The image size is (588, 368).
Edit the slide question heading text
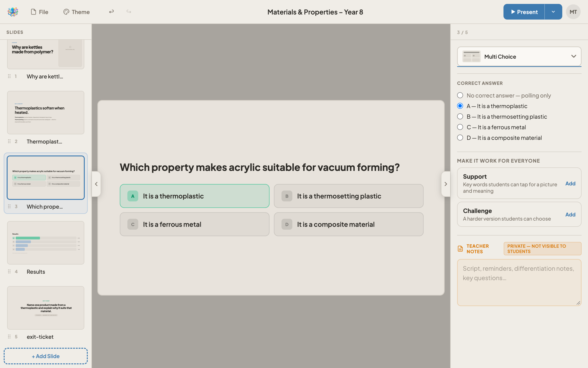(x=260, y=167)
